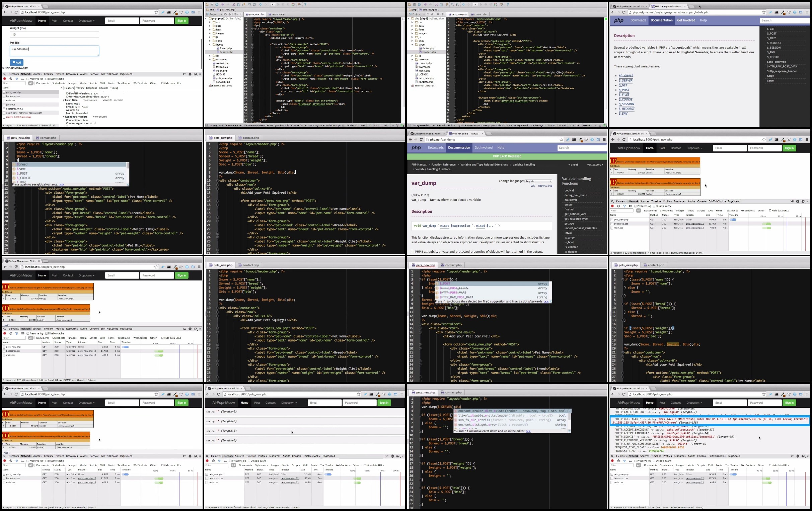Collapse the Form Data section triangle

[x=64, y=100]
